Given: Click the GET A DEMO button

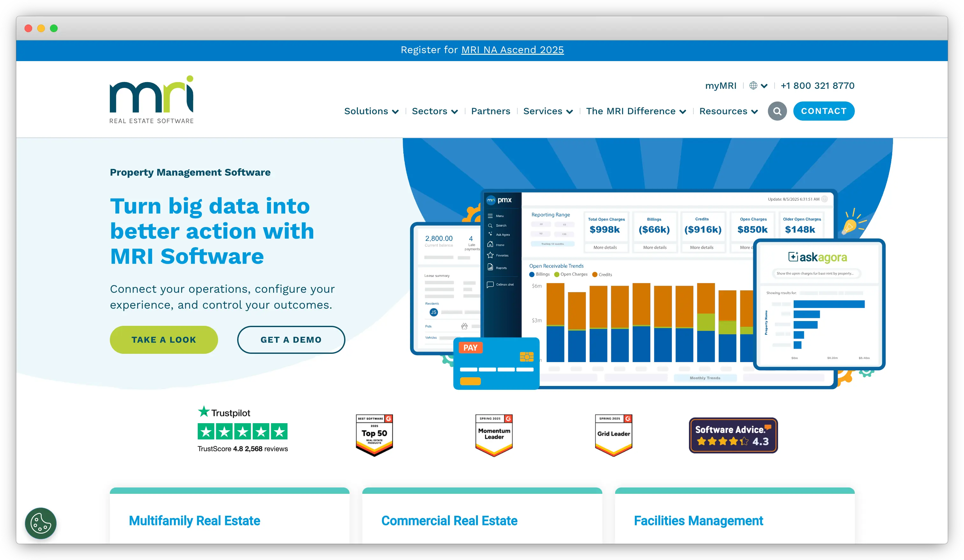Looking at the screenshot, I should 291,340.
